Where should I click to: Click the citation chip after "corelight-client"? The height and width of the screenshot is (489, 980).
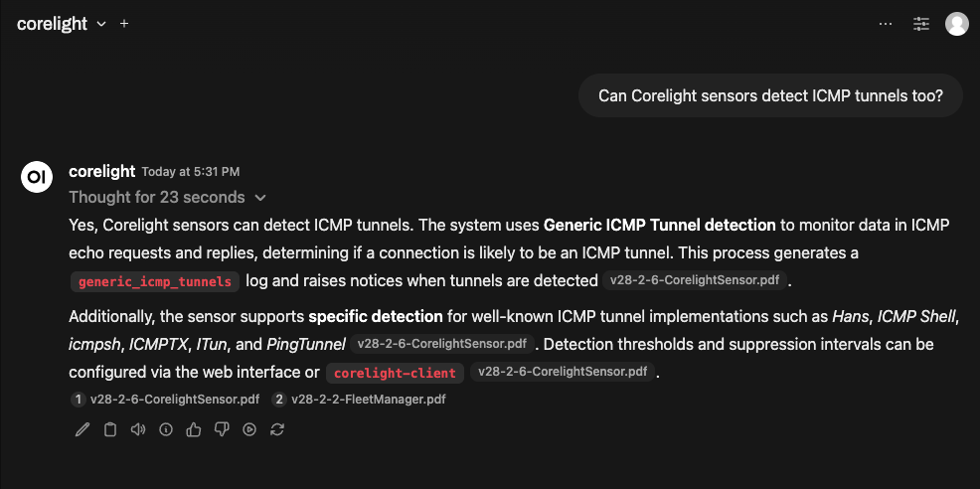coord(562,373)
